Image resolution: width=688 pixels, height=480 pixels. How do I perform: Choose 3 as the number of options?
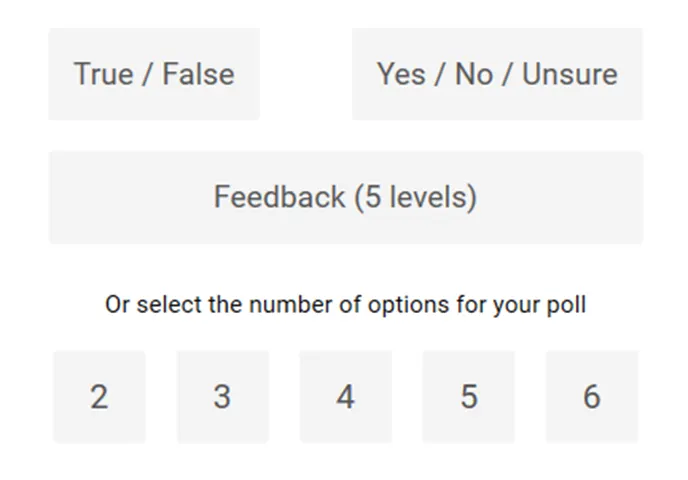[x=222, y=397]
